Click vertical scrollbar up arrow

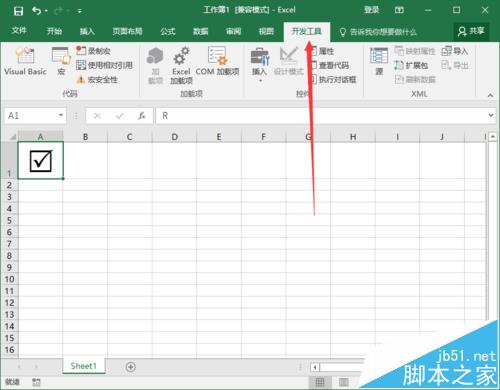(493, 136)
